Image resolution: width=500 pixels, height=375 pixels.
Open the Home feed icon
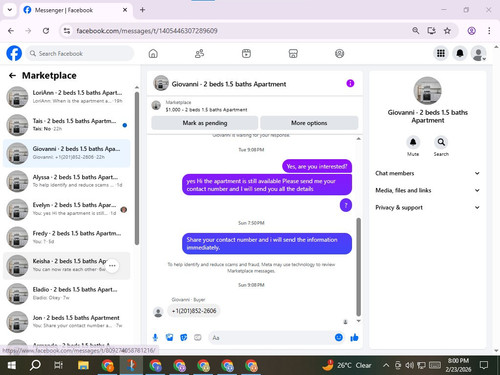(x=153, y=53)
